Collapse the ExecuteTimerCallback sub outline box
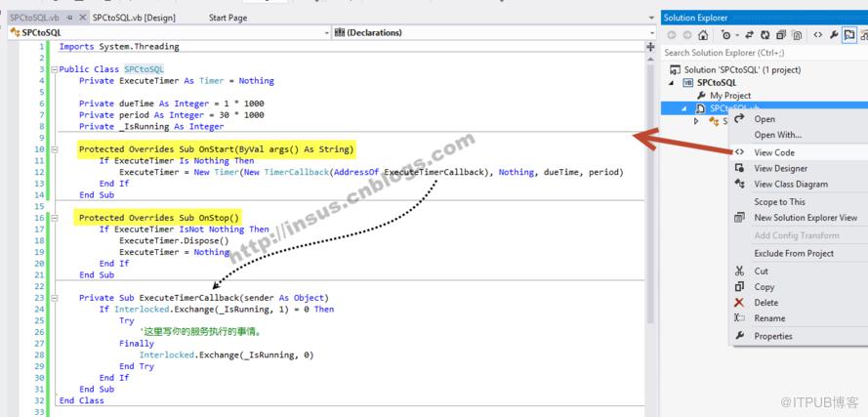The width and height of the screenshot is (868, 417). click(x=54, y=298)
